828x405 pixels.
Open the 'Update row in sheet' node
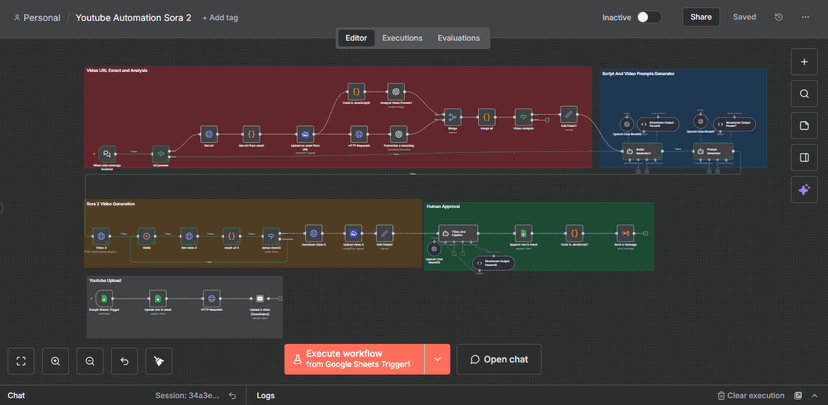[157, 298]
